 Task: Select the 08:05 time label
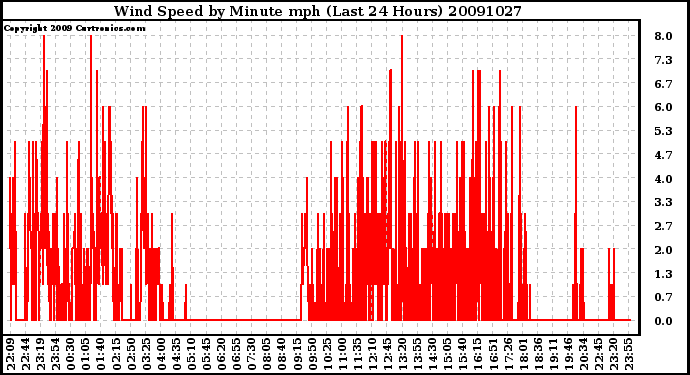[x=267, y=354]
